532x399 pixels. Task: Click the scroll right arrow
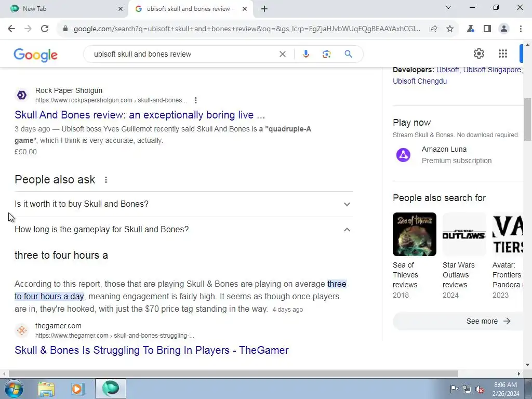[519, 374]
